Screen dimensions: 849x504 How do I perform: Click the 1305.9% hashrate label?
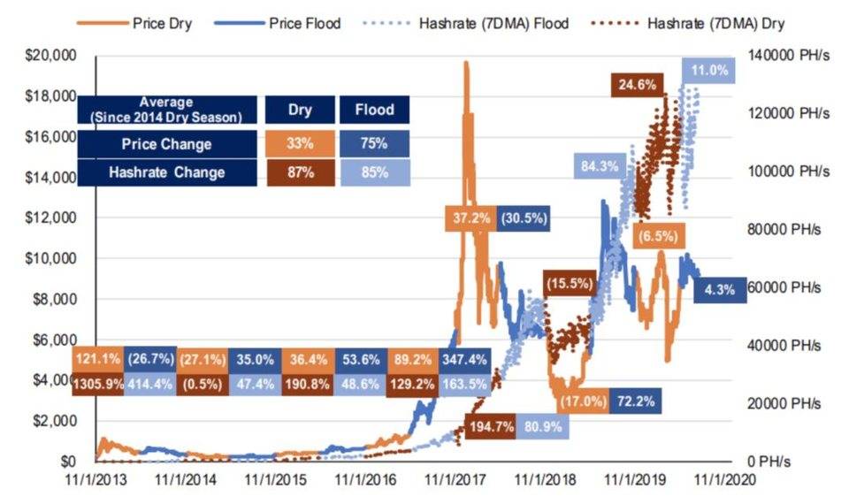click(x=98, y=385)
